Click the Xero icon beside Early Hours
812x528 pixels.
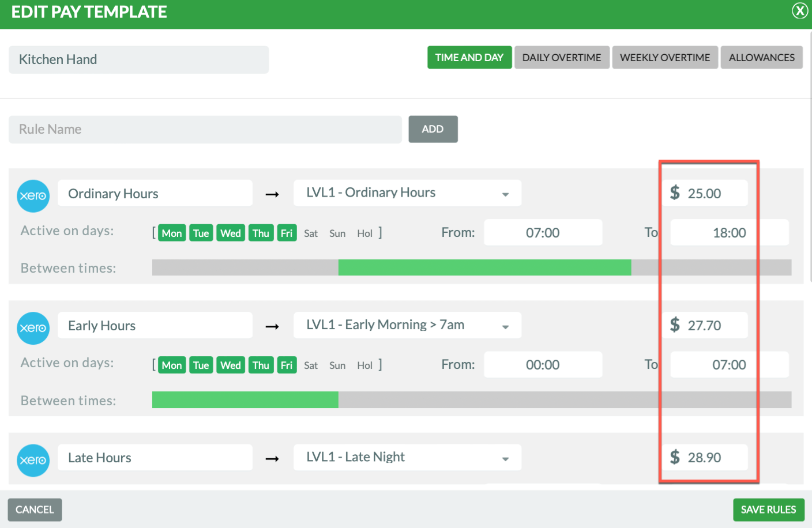click(x=33, y=328)
